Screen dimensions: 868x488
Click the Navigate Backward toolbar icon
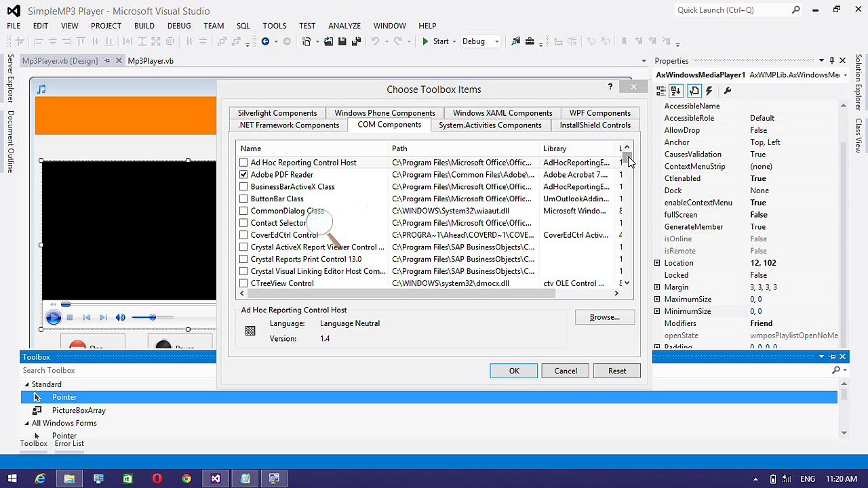click(x=265, y=41)
